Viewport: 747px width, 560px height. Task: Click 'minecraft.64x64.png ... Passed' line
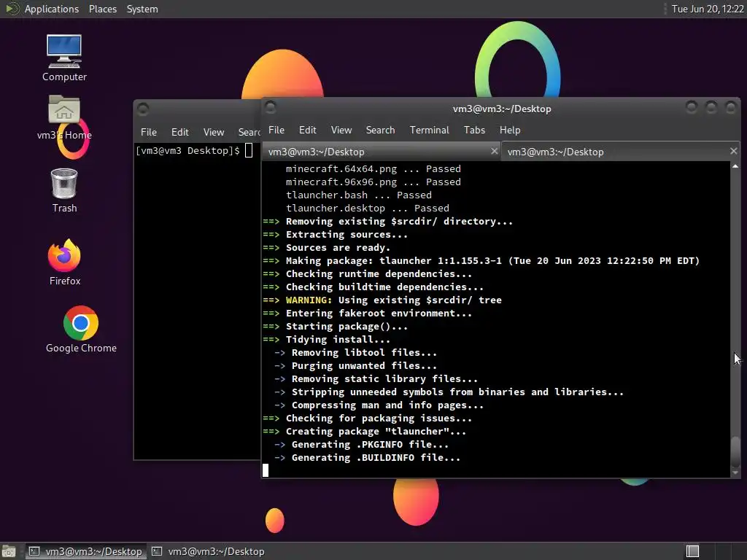[x=373, y=168]
